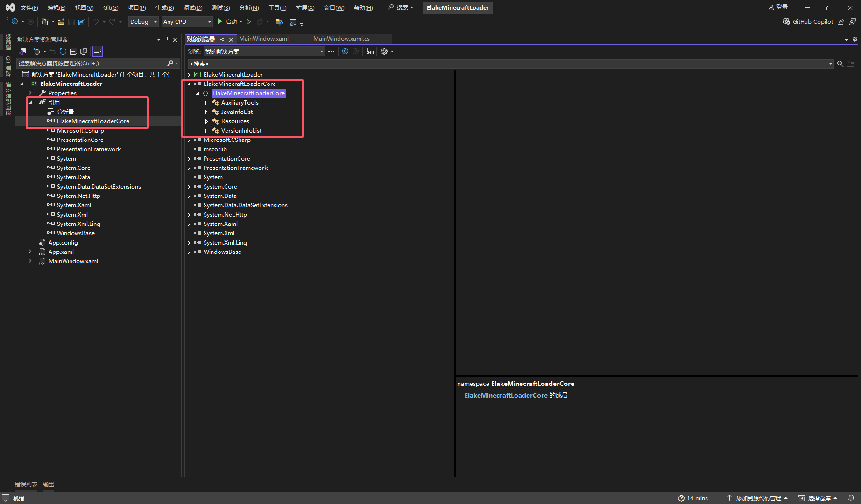Viewport: 861px width, 504px height.
Task: Expand mscorlib assembly node
Action: pos(189,149)
